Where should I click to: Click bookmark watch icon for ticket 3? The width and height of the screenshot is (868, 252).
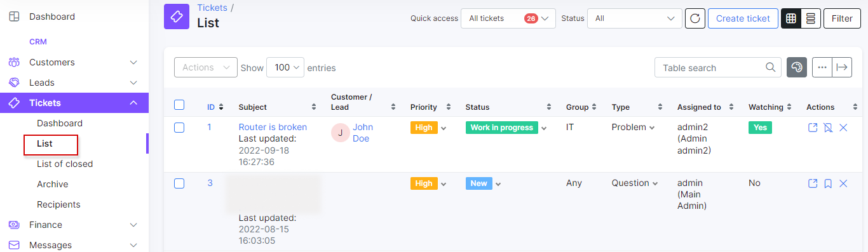pyautogui.click(x=828, y=183)
